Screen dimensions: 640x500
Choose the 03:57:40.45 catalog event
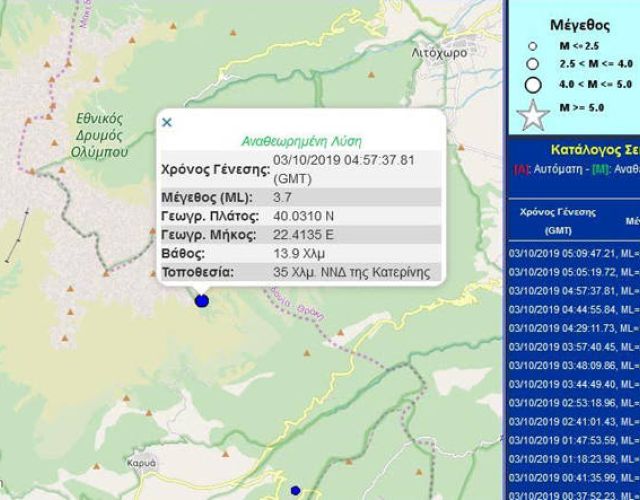pos(574,346)
